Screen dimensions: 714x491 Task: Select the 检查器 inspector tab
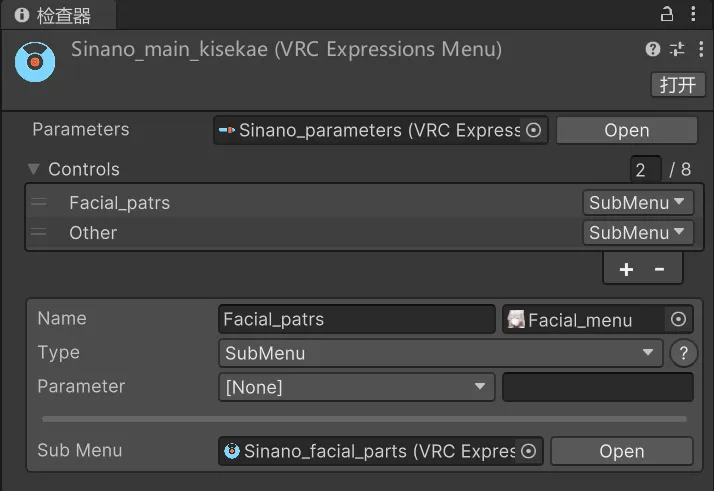pos(58,15)
